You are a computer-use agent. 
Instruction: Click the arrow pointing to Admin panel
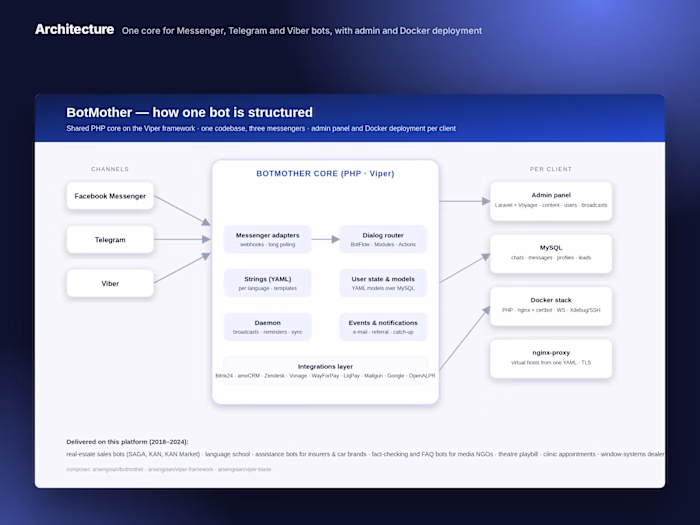465,201
